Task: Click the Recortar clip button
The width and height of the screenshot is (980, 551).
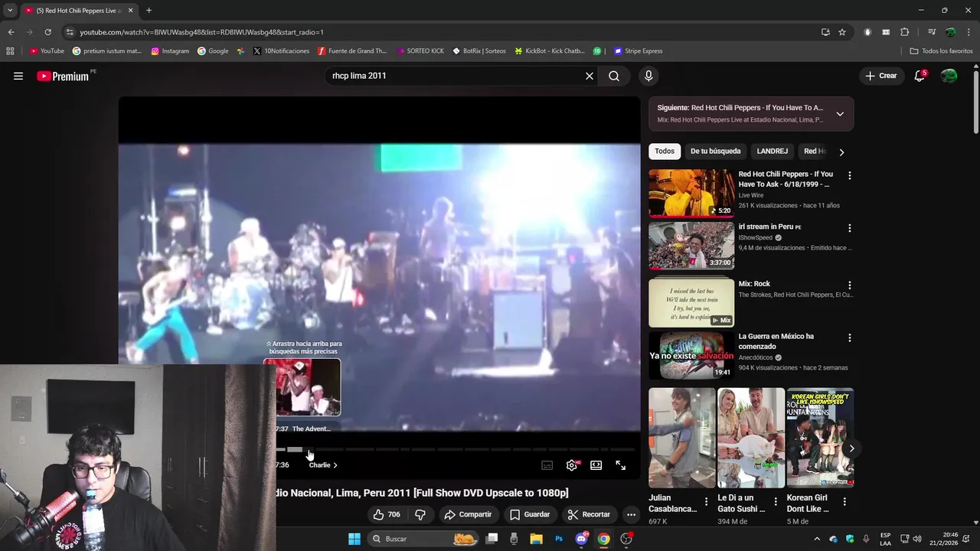Action: click(x=589, y=514)
